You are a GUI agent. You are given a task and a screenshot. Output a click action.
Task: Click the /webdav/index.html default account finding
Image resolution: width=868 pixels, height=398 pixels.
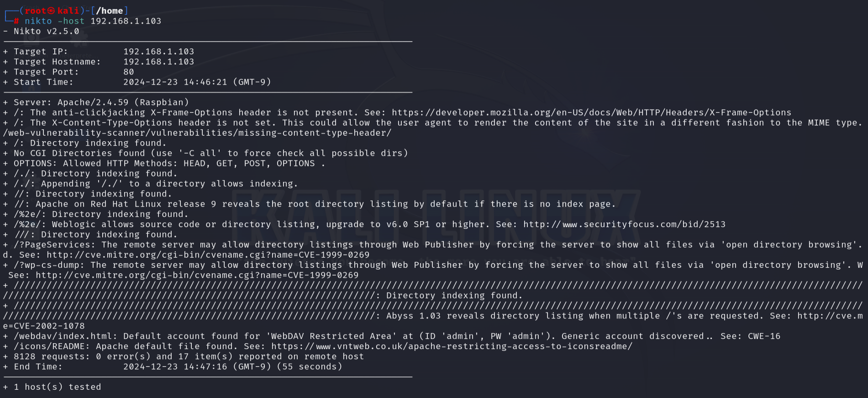coord(397,336)
